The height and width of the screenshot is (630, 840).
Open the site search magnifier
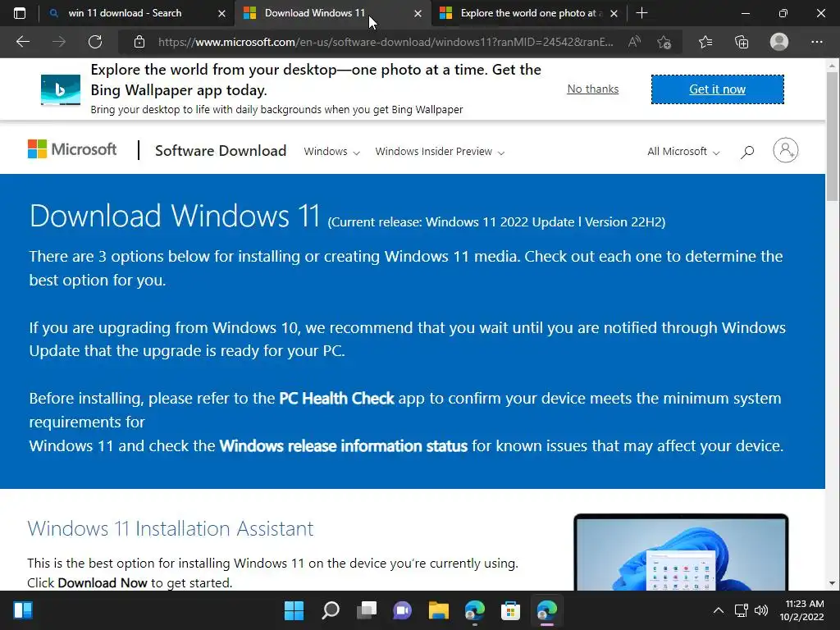tap(747, 152)
